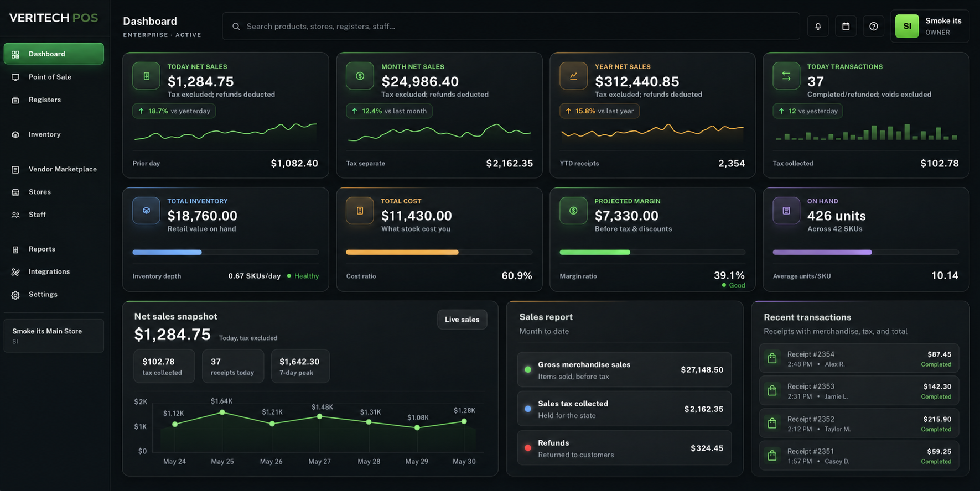Click the search magnifier icon
This screenshot has height=491, width=980.
236,27
